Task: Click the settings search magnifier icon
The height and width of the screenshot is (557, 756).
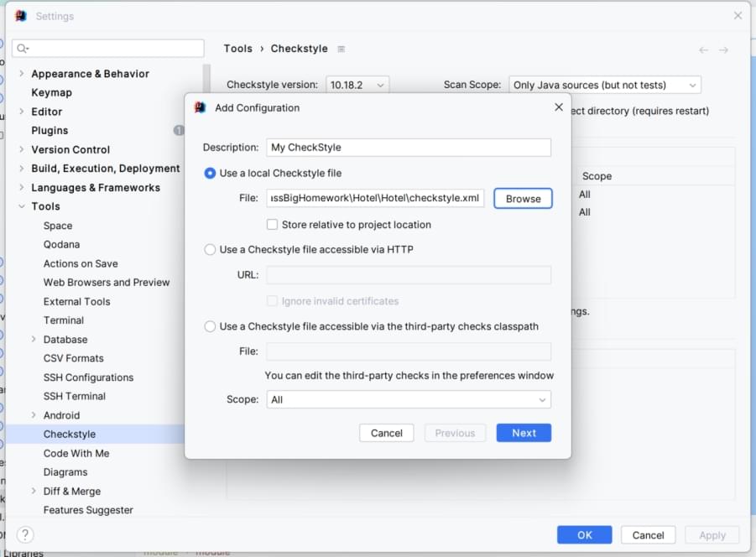Action: click(x=23, y=49)
